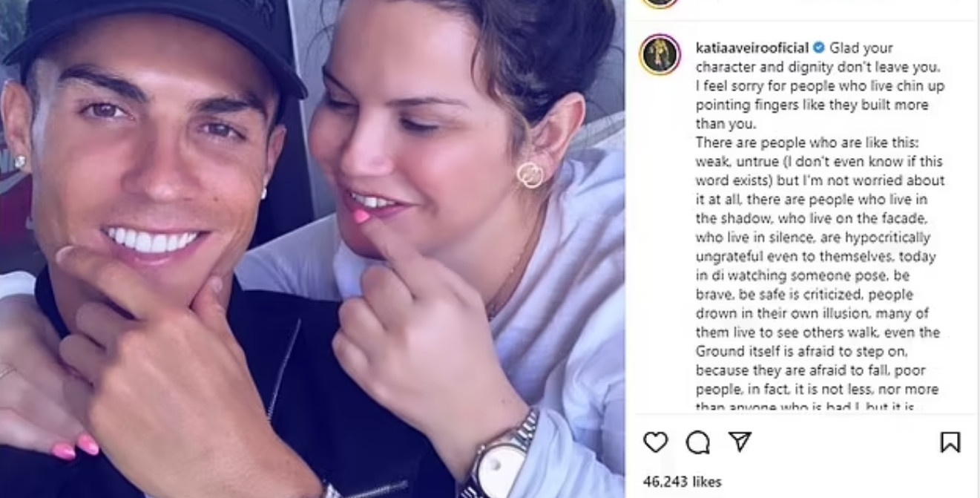
Task: View the 46,243 likes list
Action: click(x=682, y=482)
